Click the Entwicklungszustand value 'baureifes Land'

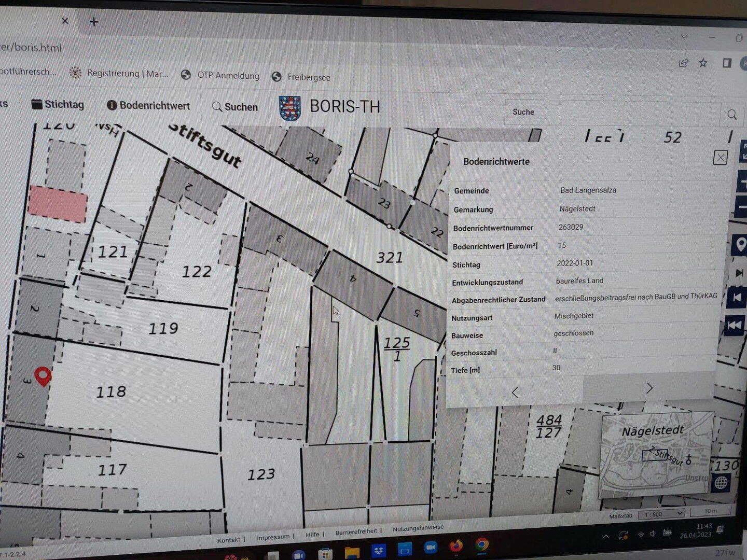pyautogui.click(x=579, y=281)
